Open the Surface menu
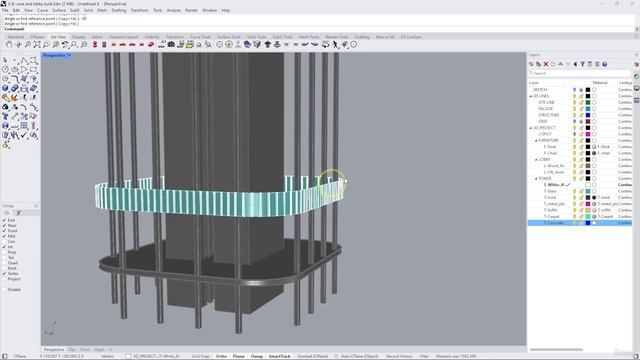Screen dimensions: 640x360 pyautogui.click(x=59, y=10)
